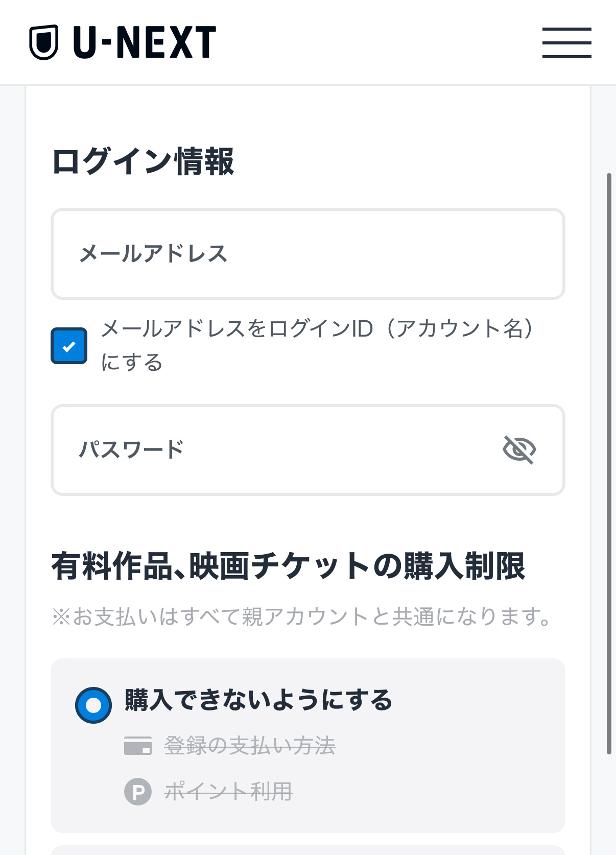Focus the メールアドレス input field
Image resolution: width=616 pixels, height=855 pixels.
click(x=308, y=253)
